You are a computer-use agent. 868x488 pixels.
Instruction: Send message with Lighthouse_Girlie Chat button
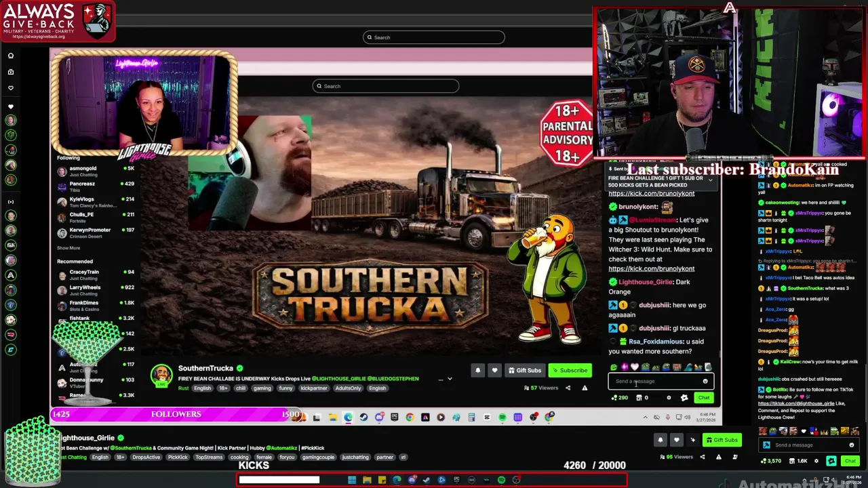click(850, 461)
